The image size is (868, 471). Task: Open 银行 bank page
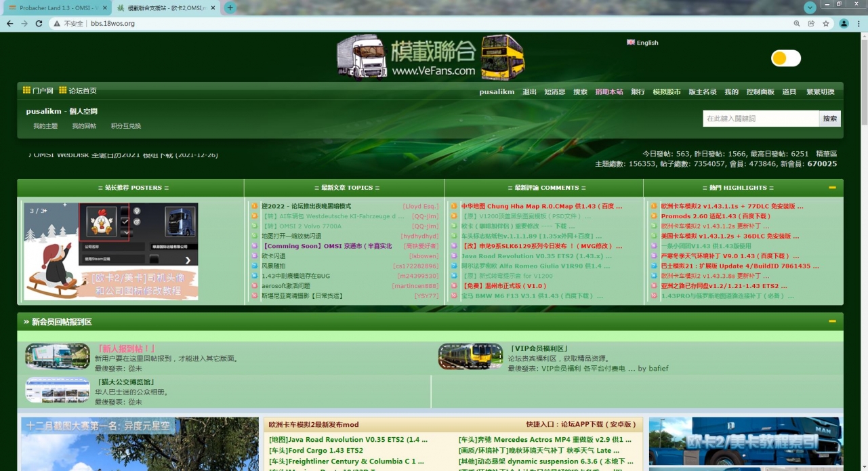point(638,91)
